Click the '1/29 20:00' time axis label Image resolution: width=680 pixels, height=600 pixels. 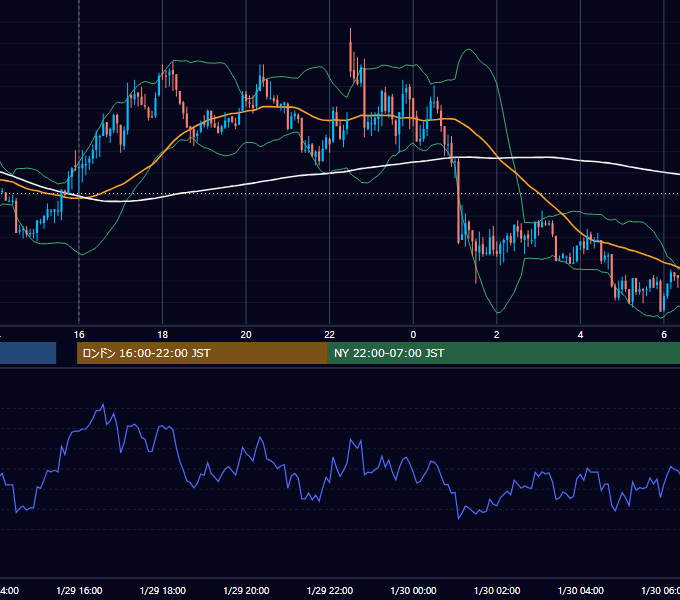[246, 590]
